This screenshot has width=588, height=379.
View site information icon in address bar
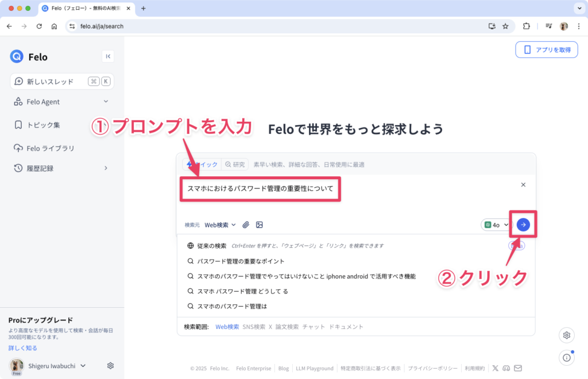[72, 26]
